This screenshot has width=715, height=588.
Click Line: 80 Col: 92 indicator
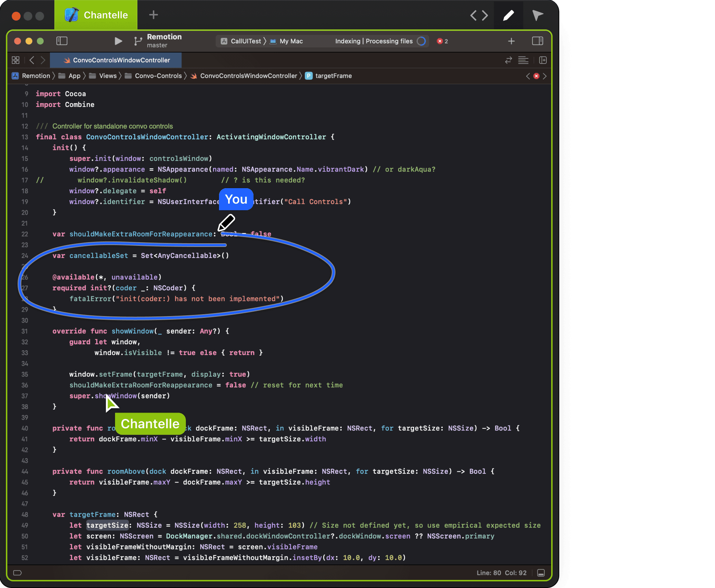click(502, 573)
